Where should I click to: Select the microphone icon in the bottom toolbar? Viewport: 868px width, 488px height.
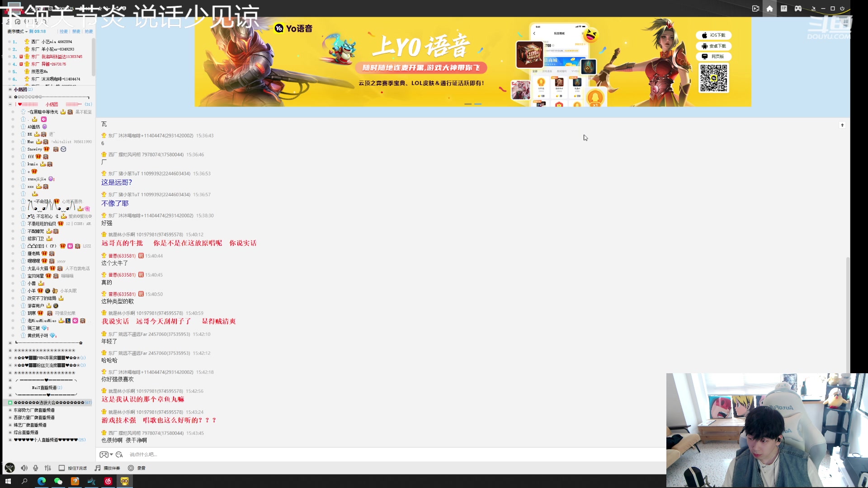click(x=36, y=468)
